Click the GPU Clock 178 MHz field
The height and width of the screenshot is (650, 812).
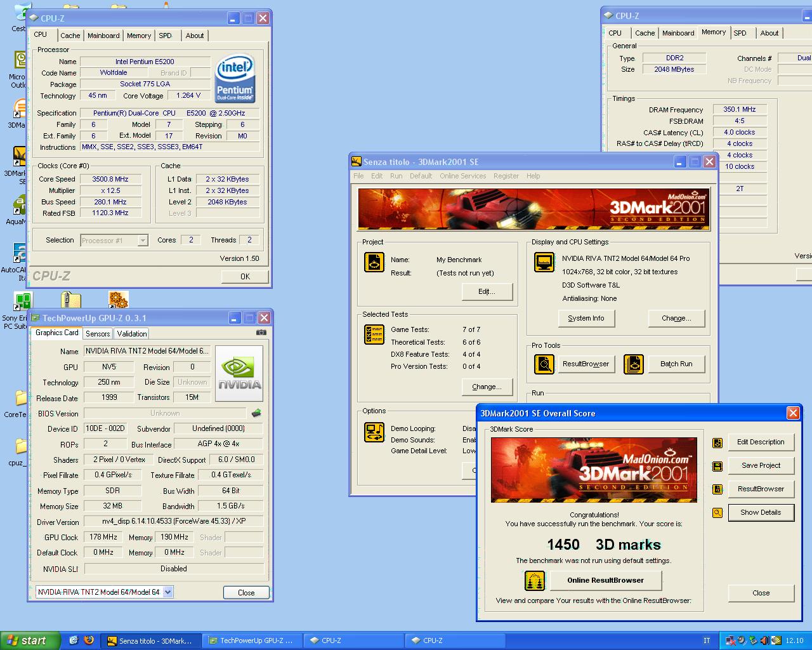pyautogui.click(x=103, y=537)
